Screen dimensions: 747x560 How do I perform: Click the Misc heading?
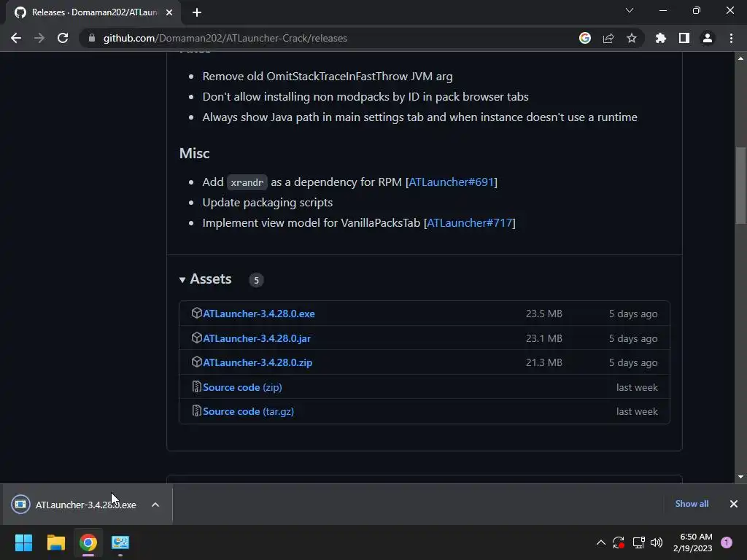(194, 153)
